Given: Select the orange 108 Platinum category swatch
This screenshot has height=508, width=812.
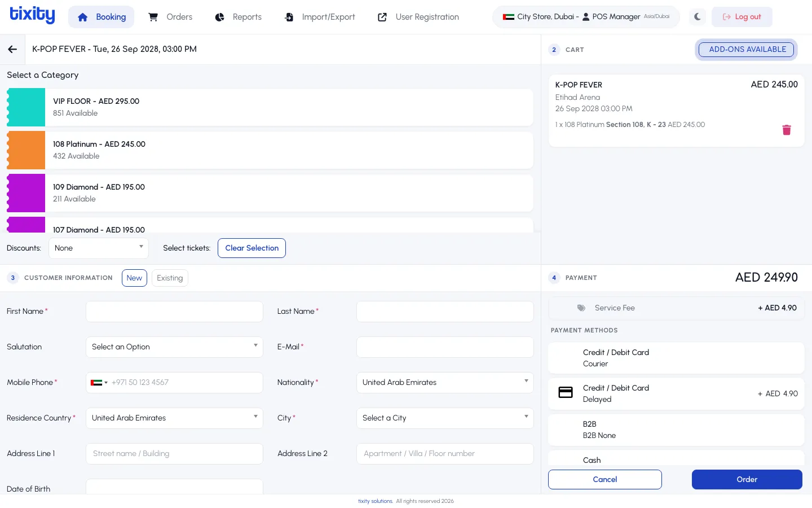Looking at the screenshot, I should click(26, 150).
